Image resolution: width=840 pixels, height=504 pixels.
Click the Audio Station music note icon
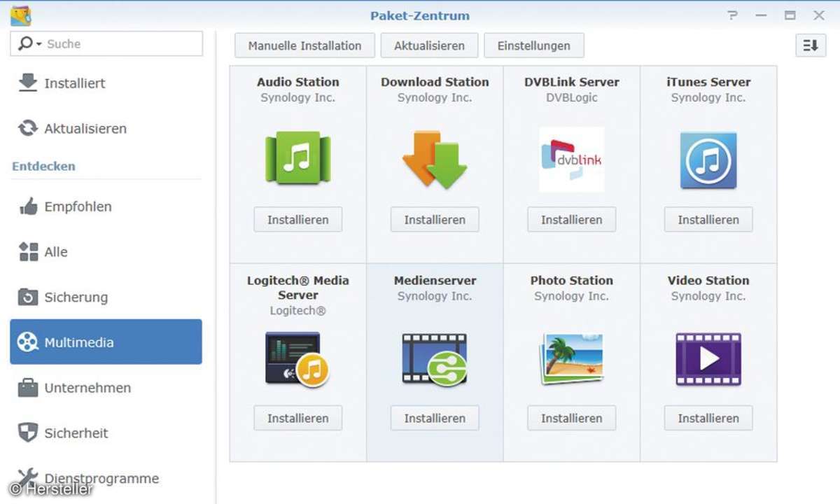(297, 159)
